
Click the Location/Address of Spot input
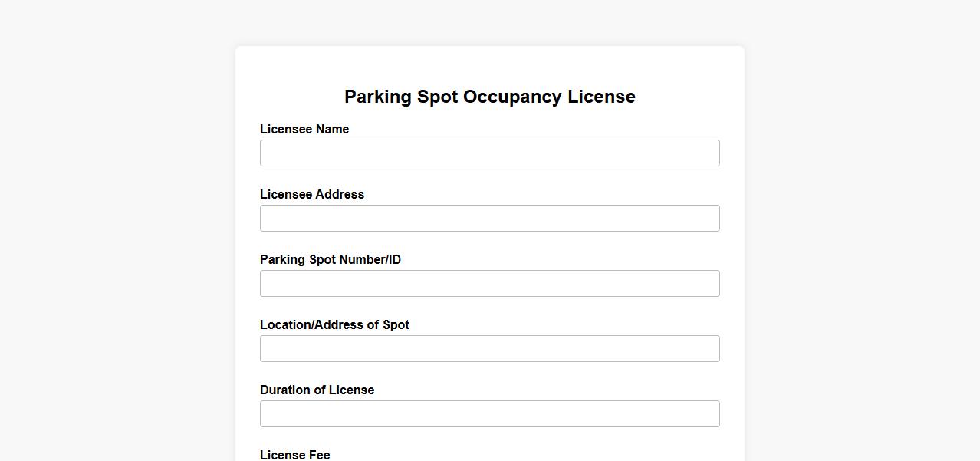pos(489,348)
